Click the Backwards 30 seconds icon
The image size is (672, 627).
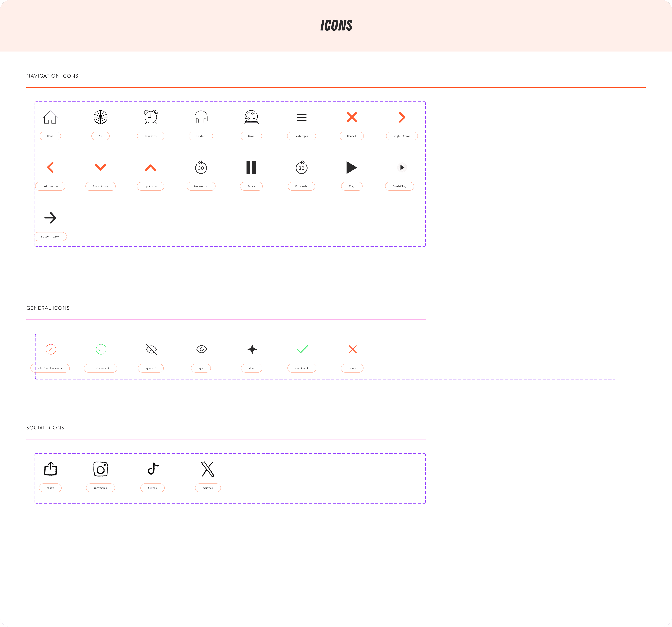point(201,167)
